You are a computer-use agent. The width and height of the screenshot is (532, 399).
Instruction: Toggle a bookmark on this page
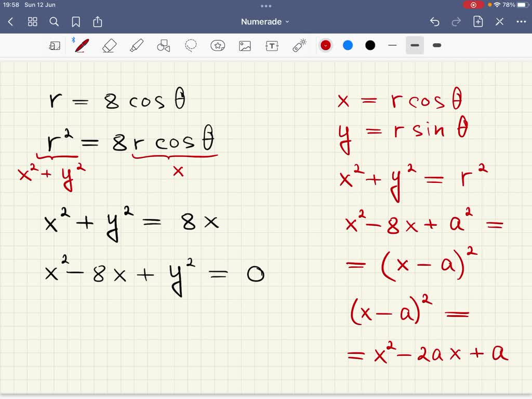tap(76, 22)
